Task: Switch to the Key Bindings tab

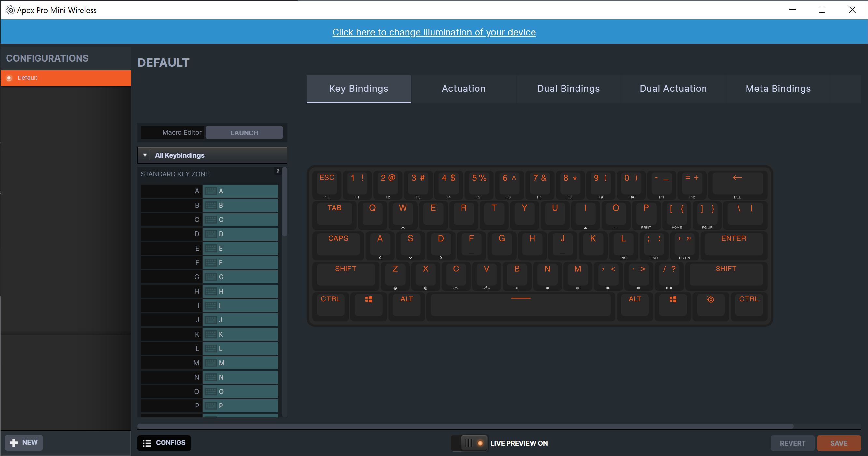Action: click(359, 89)
